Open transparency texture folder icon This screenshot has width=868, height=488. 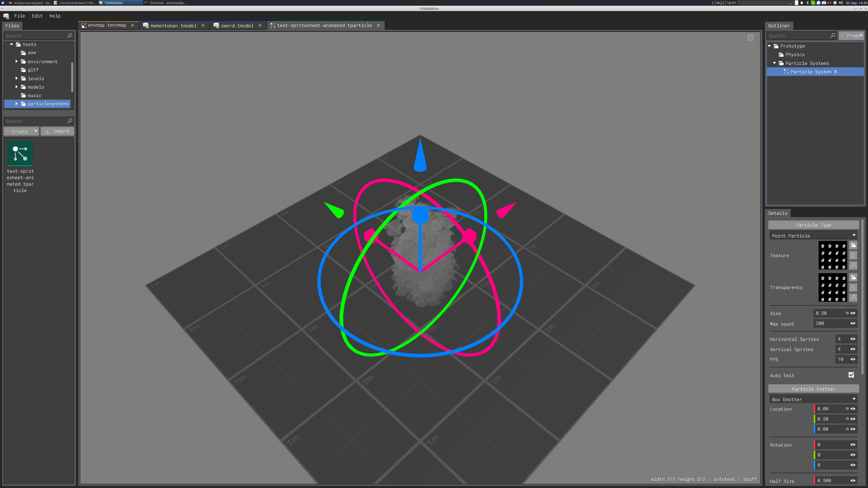[x=853, y=277]
